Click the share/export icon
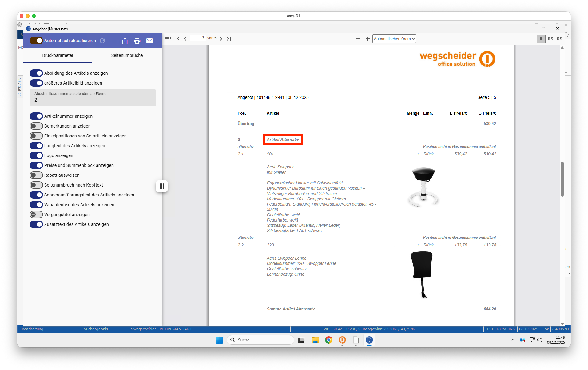The width and height of the screenshot is (588, 370). 125,41
